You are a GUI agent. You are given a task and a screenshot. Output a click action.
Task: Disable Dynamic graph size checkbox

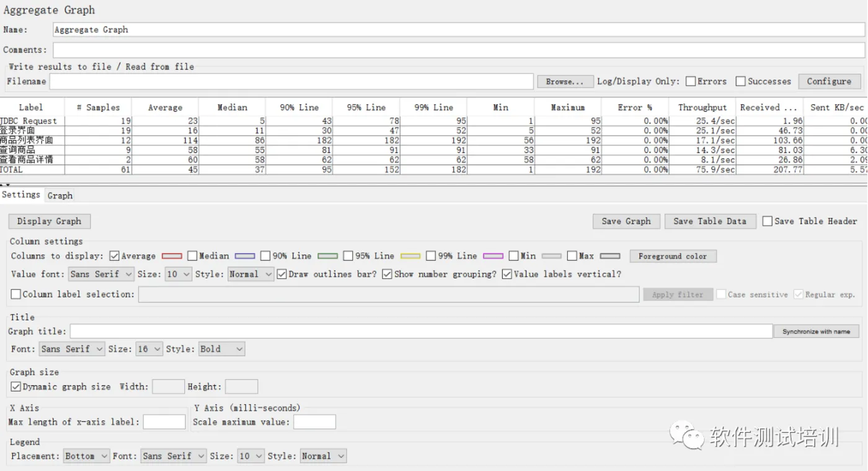point(16,387)
